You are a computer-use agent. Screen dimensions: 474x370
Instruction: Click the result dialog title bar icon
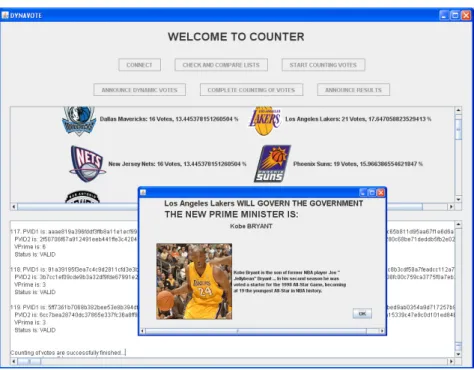coord(143,192)
